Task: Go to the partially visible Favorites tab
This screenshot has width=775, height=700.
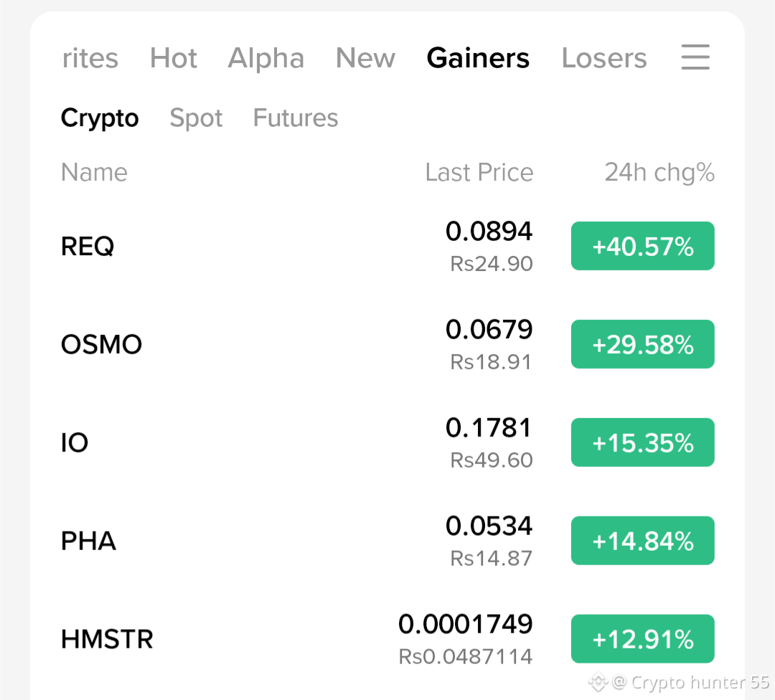Action: [x=90, y=58]
